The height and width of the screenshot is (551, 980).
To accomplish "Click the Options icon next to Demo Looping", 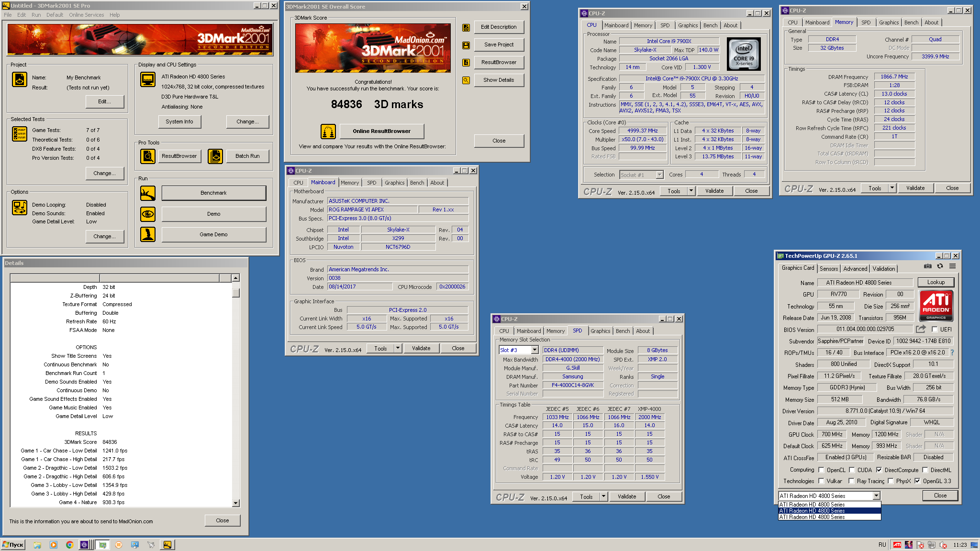I will coord(20,207).
